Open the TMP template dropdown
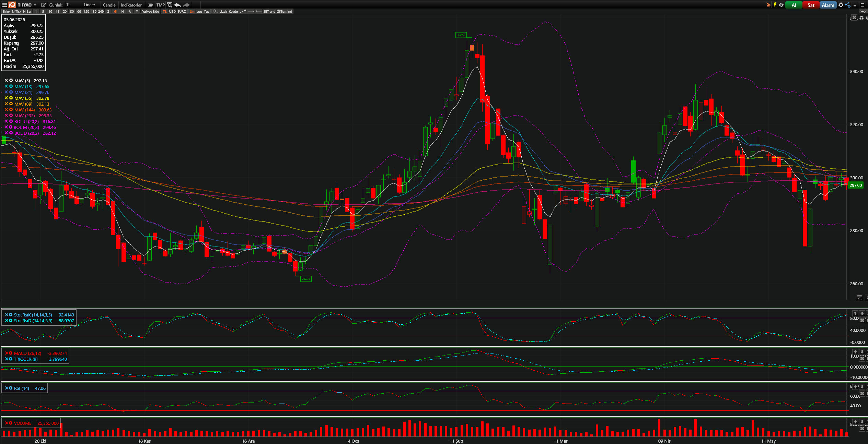Image resolution: width=868 pixels, height=444 pixels. tap(160, 5)
